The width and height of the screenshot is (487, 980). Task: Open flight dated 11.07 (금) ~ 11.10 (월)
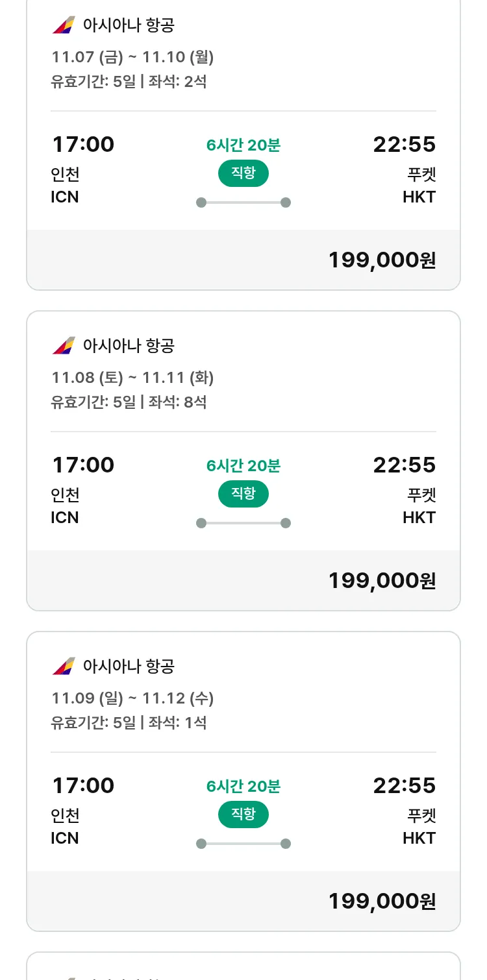coord(132,57)
